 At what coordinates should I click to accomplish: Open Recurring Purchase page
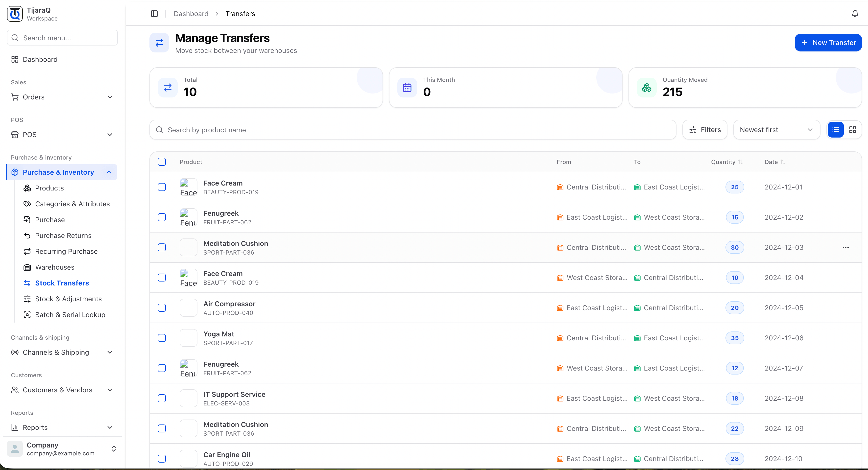[66, 251]
